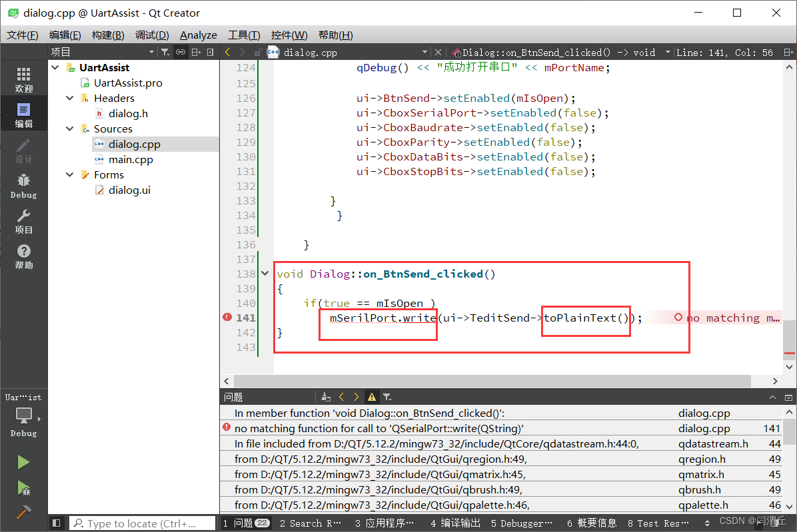This screenshot has height=532, width=797.
Task: Show the Application Output (应用程序) tab
Action: click(x=385, y=523)
